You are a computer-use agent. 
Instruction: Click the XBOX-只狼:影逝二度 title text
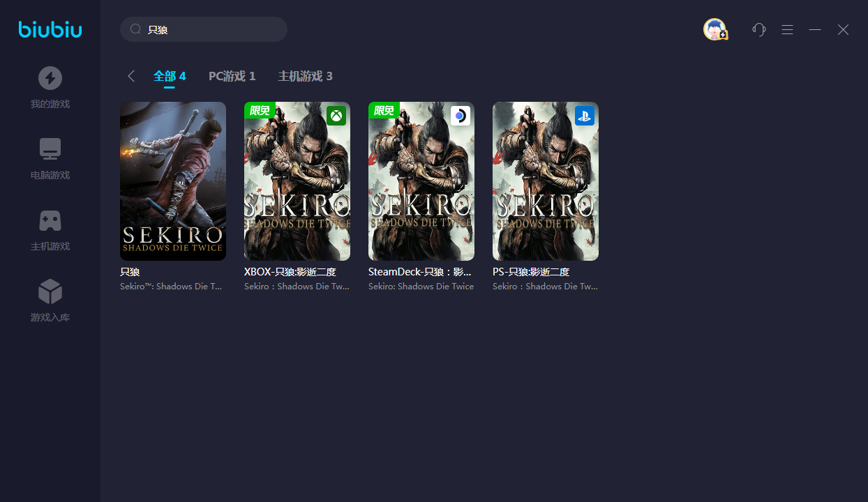pyautogui.click(x=290, y=272)
